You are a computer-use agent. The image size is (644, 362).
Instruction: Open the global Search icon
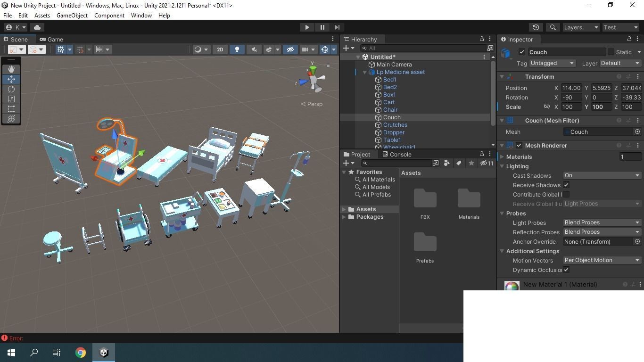coord(553,27)
